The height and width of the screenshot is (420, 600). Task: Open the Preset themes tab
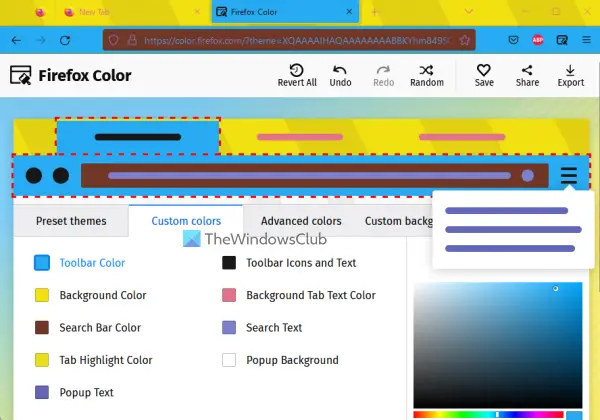coord(71,221)
